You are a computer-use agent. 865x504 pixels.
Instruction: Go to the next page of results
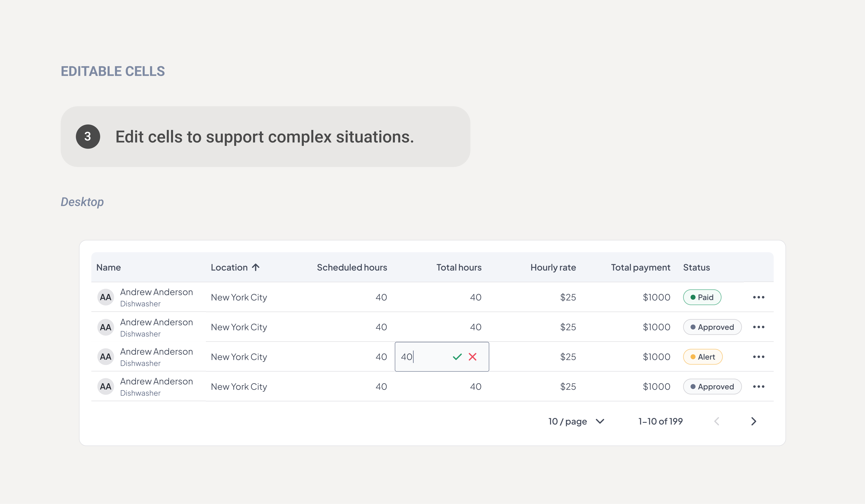[x=754, y=421]
